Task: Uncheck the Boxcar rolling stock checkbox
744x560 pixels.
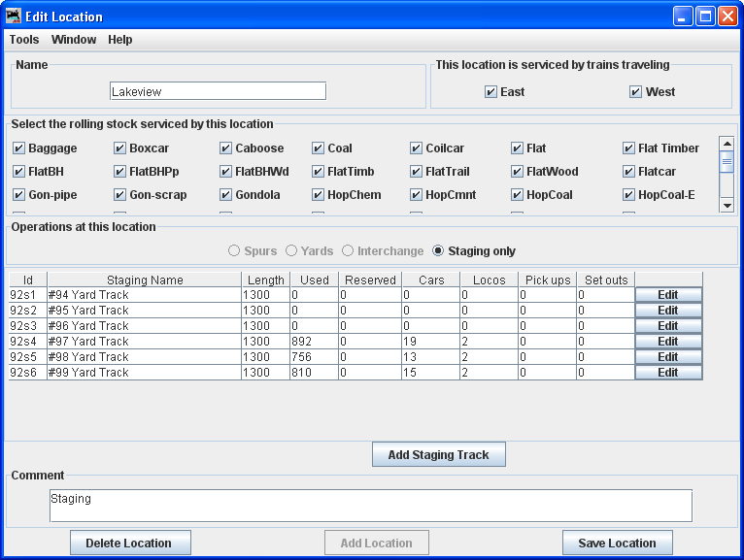Action: pyautogui.click(x=120, y=148)
